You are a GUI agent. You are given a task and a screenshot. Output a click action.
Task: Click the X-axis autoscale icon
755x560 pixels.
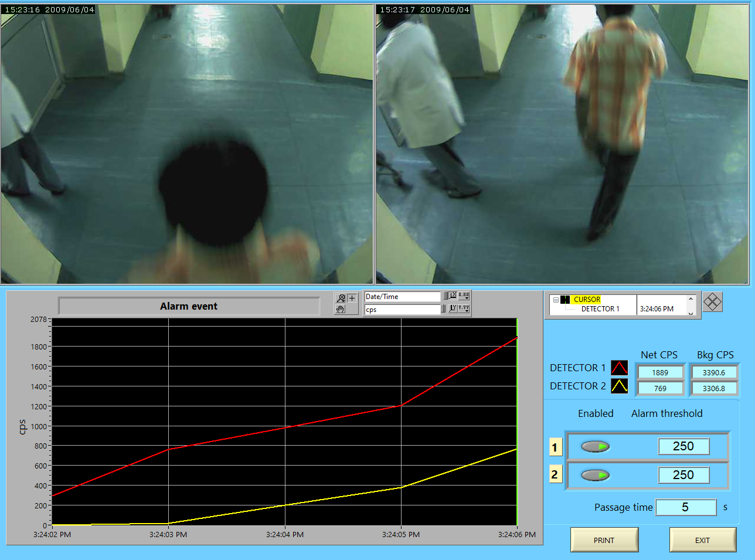click(x=453, y=296)
